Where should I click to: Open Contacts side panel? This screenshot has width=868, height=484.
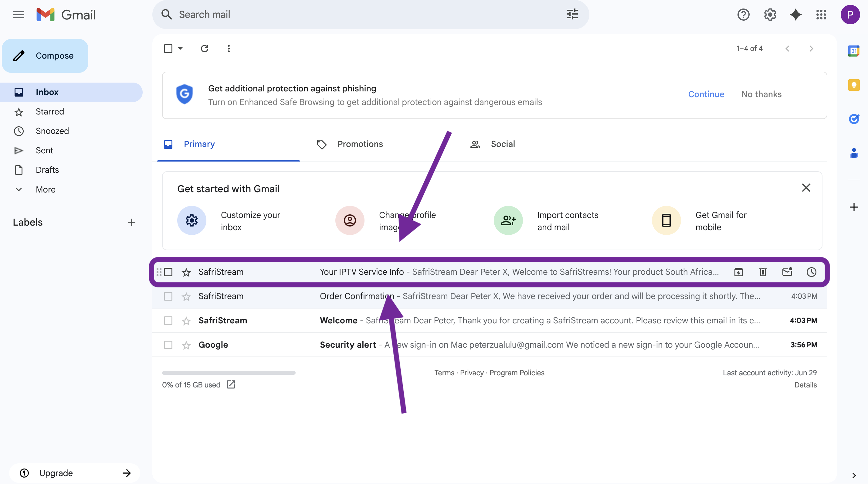tap(853, 153)
